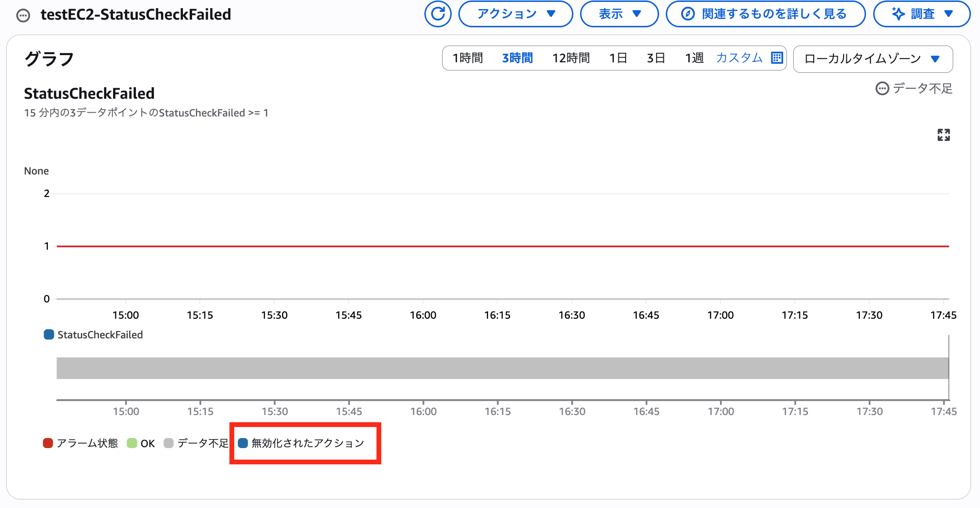The height and width of the screenshot is (508, 980).
Task: Expand the 調査 dropdown arrow
Action: click(948, 14)
